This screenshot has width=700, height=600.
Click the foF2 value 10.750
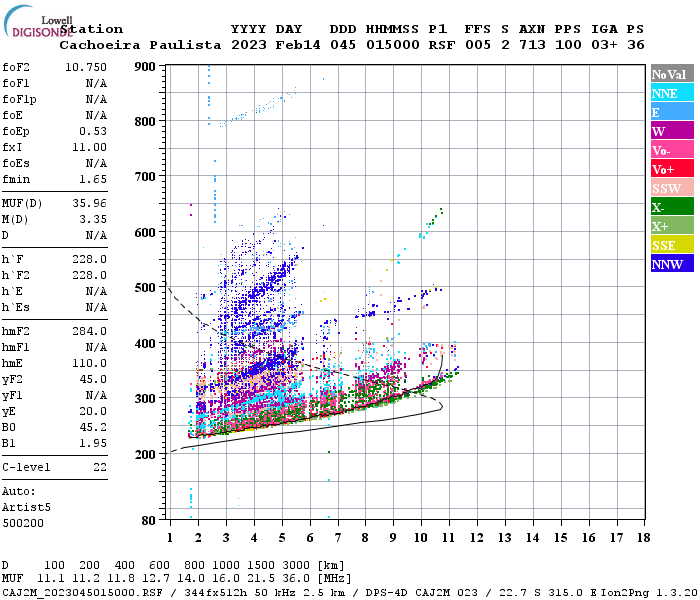click(x=86, y=67)
